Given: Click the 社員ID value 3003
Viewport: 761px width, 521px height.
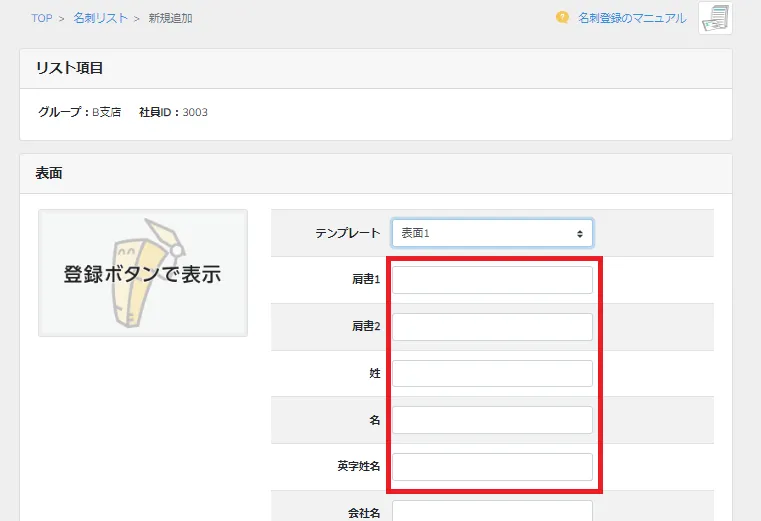Looking at the screenshot, I should [195, 112].
